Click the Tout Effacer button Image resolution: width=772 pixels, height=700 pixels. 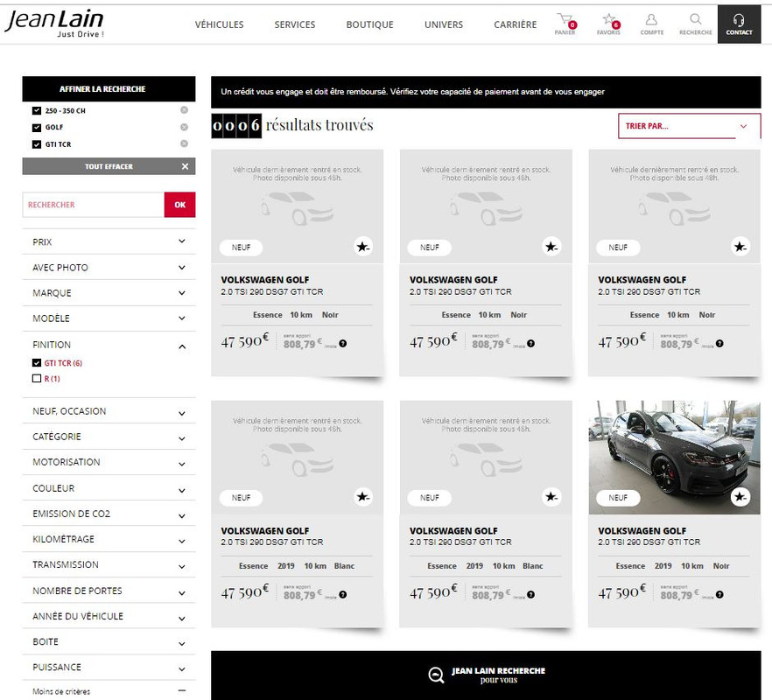109,166
